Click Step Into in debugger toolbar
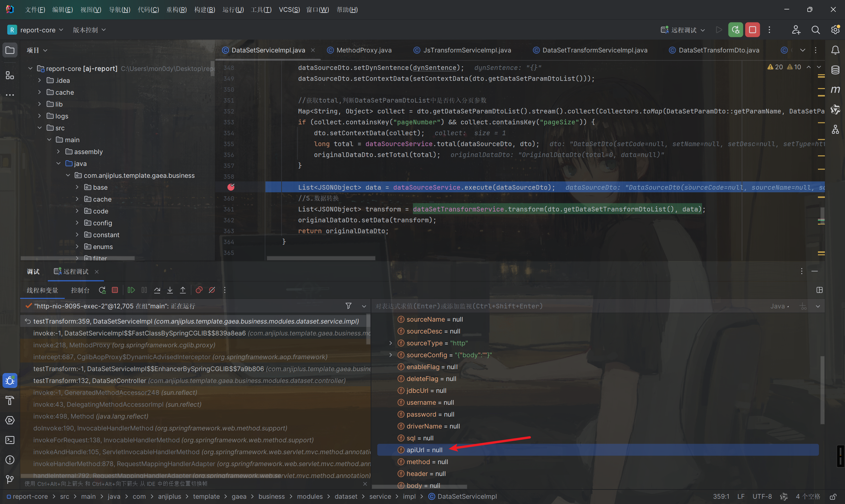The width and height of the screenshot is (845, 504). point(170,290)
